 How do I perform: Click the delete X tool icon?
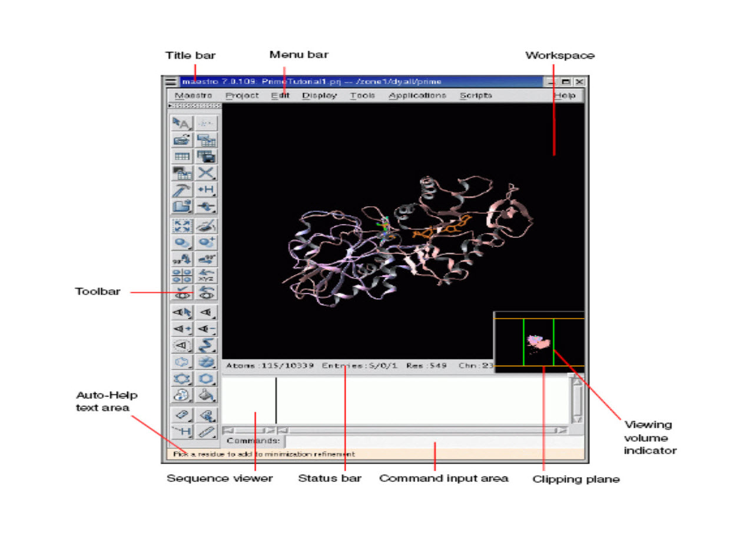point(206,173)
